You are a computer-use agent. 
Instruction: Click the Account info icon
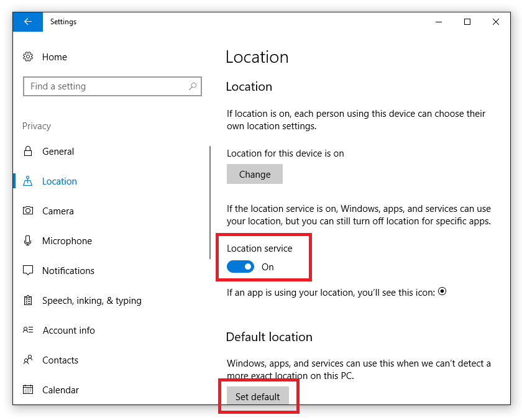pos(28,330)
